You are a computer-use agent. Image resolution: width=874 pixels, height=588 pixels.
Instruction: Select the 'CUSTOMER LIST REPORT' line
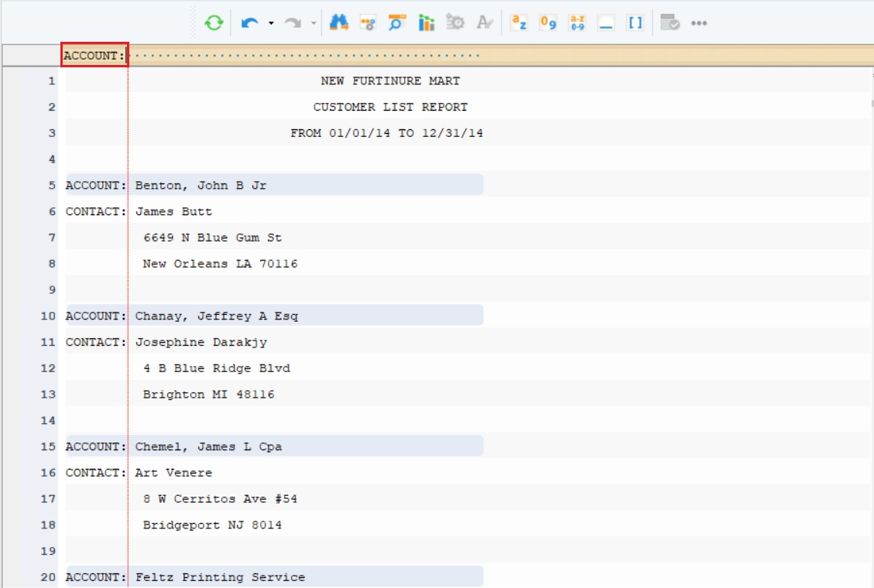click(390, 107)
